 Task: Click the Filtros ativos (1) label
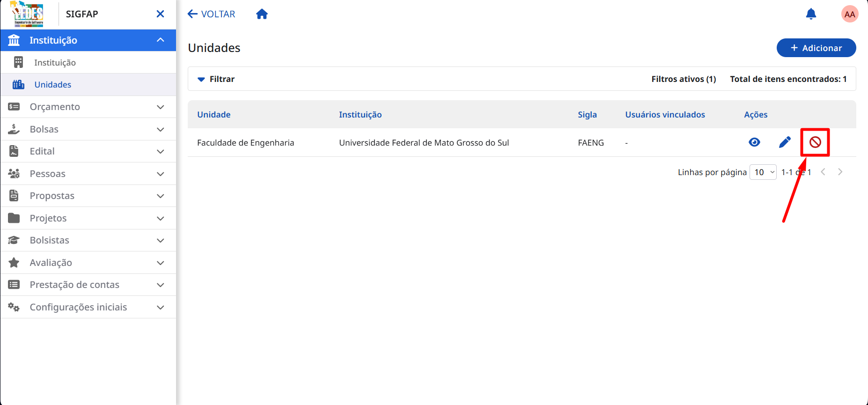tap(684, 79)
